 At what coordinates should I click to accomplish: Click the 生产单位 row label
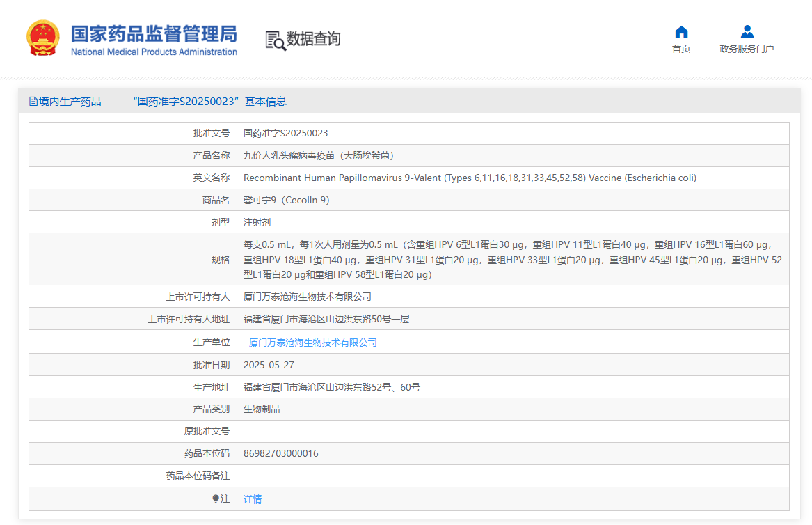pos(212,342)
